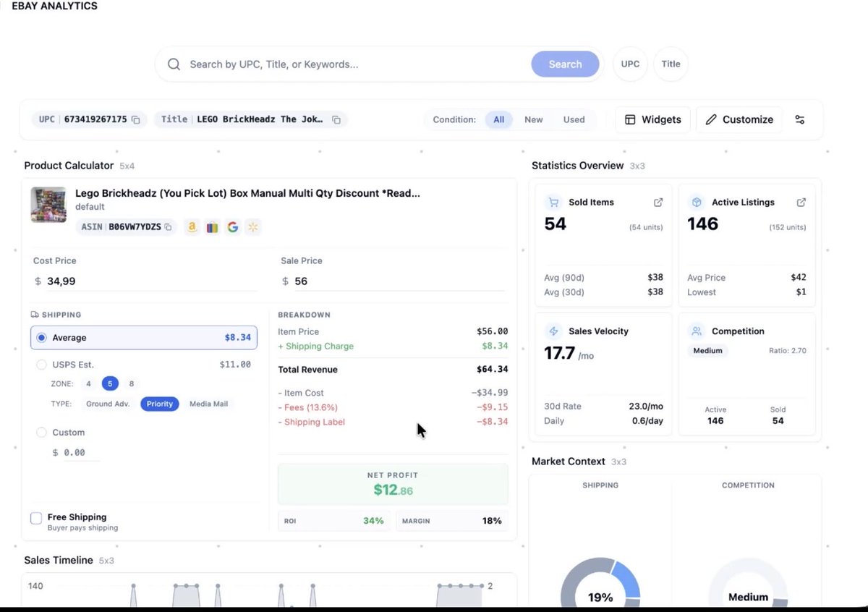Image resolution: width=868 pixels, height=612 pixels.
Task: Select the Average shipping option
Action: pyautogui.click(x=144, y=338)
